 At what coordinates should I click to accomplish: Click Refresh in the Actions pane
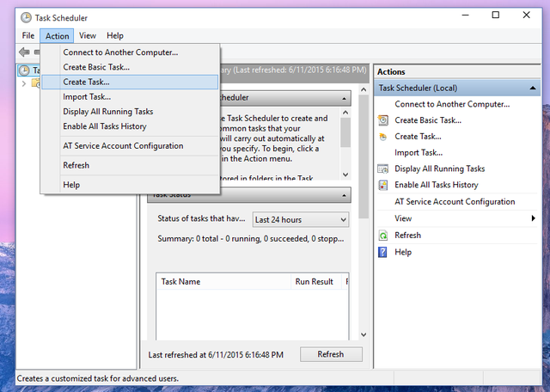(x=407, y=236)
